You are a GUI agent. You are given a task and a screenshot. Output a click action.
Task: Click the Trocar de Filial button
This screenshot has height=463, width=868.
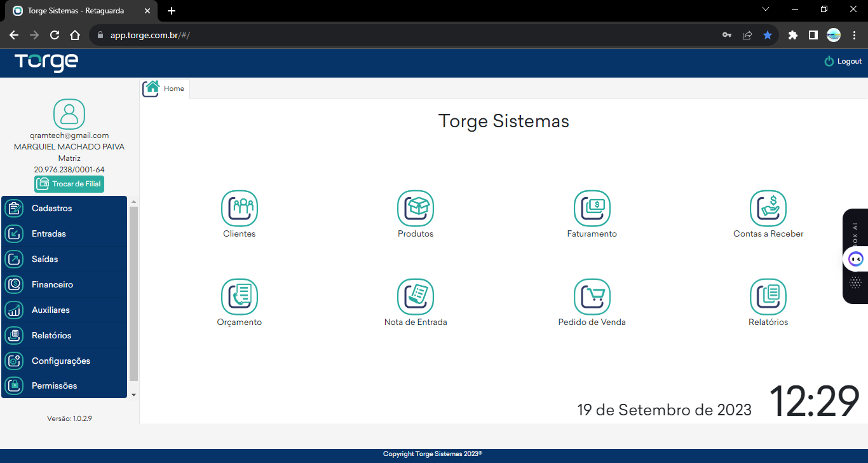click(69, 184)
